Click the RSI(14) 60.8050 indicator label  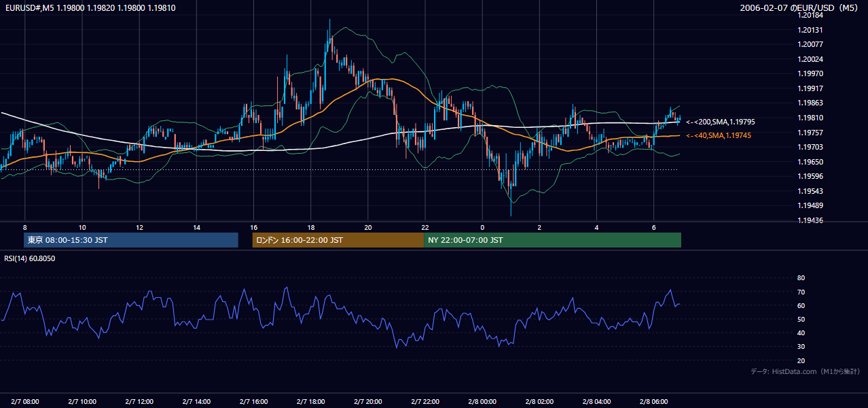pos(30,258)
